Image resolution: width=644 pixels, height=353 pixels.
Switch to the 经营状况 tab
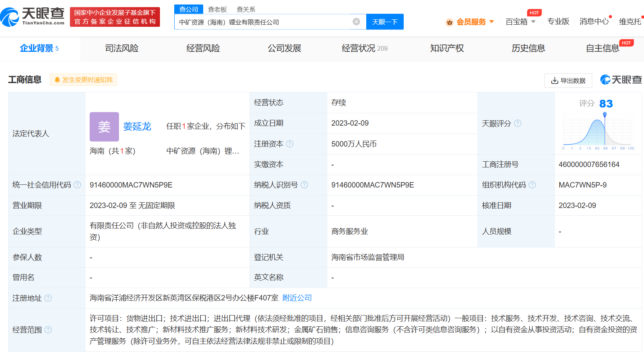[365, 48]
